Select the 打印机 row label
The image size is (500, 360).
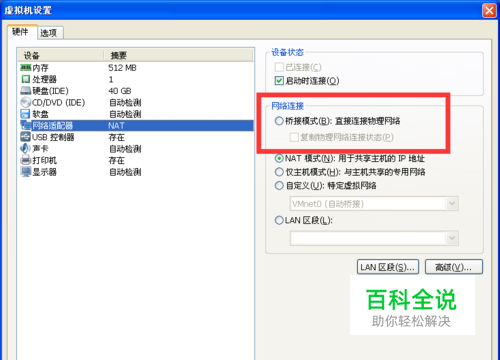click(44, 160)
